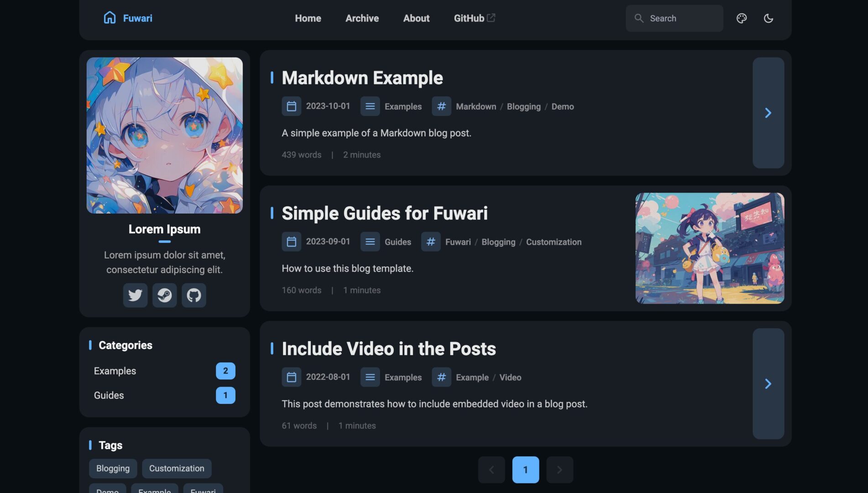This screenshot has width=868, height=493.
Task: Open the GitHub profile icon under the avatar
Action: [x=193, y=295]
